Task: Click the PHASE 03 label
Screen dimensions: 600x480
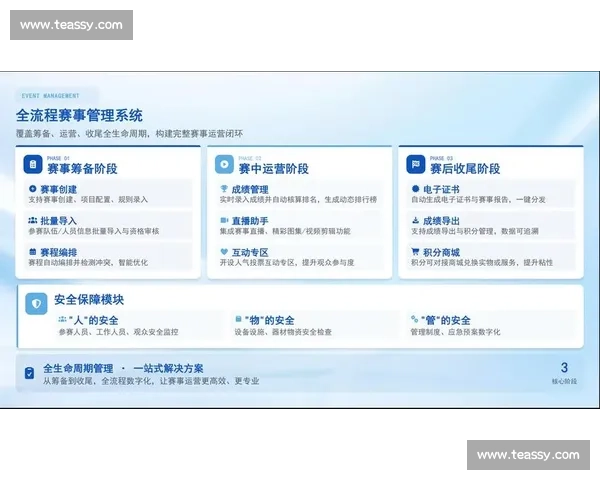Action: 441,158
